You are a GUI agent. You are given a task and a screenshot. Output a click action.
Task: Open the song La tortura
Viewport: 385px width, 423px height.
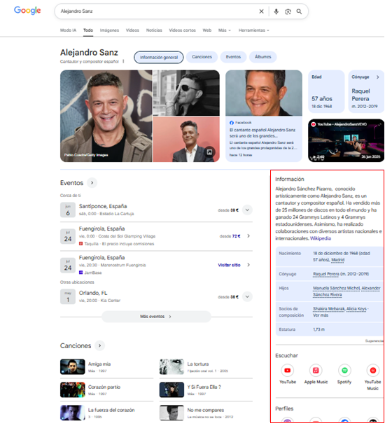206,367
